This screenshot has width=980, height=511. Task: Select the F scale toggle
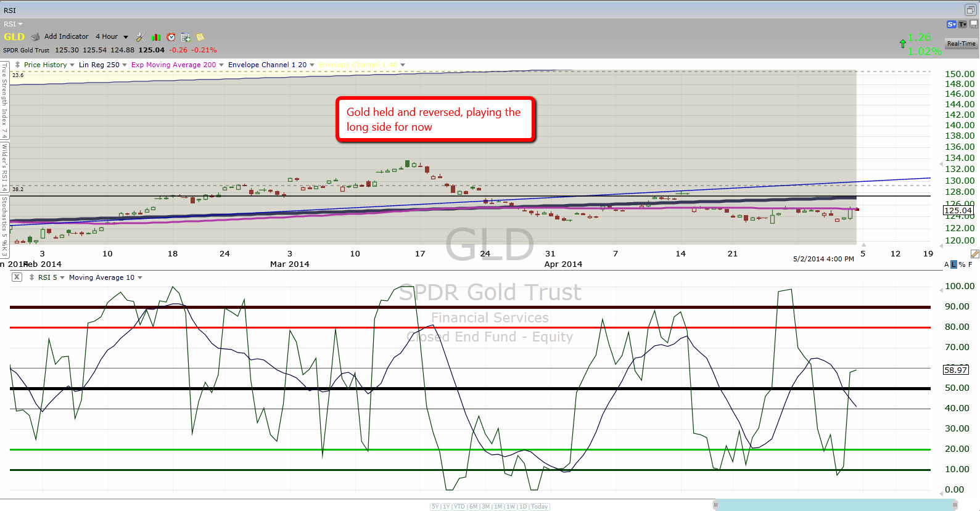point(970,264)
